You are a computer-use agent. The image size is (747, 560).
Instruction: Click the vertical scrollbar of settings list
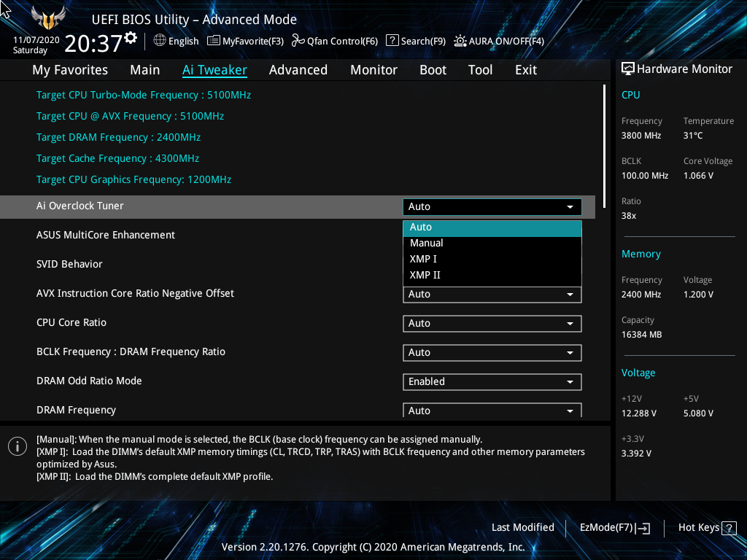(604, 146)
